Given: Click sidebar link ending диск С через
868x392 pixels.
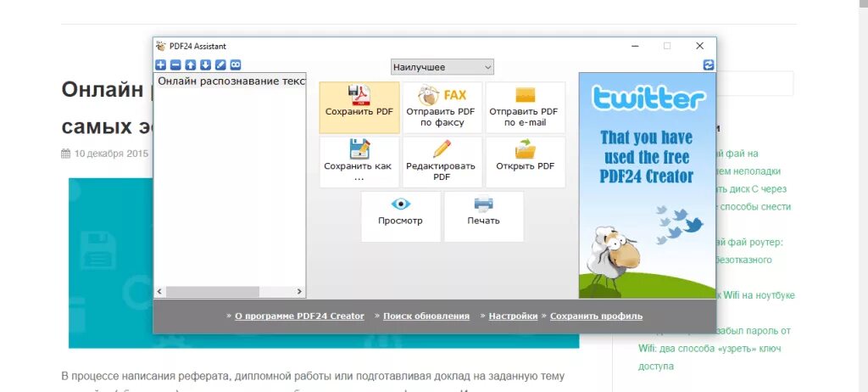Looking at the screenshot, I should coord(751,189).
